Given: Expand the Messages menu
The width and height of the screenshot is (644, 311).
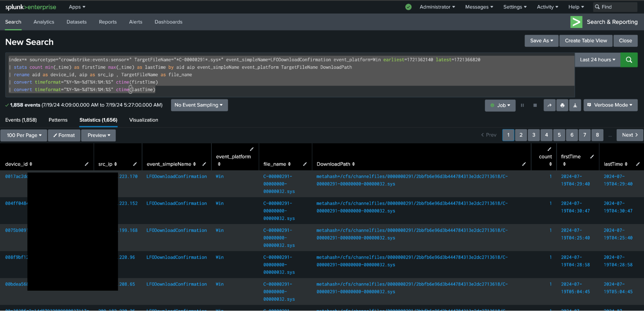Looking at the screenshot, I should click(x=479, y=7).
